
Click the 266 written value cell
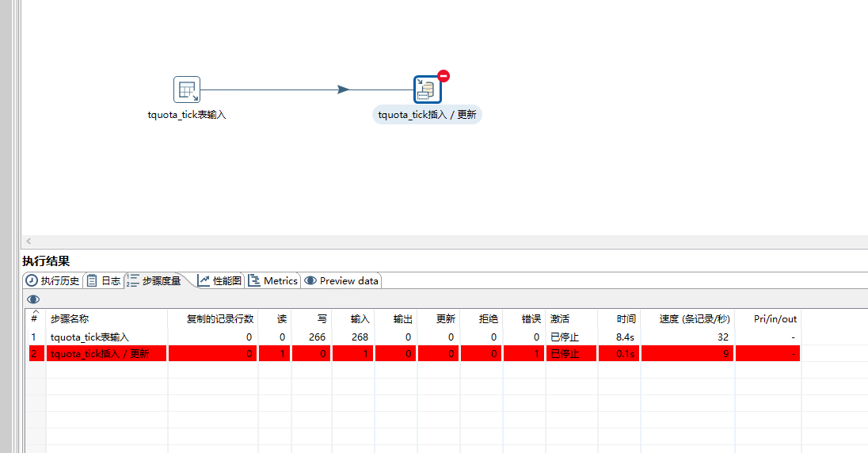click(311, 337)
